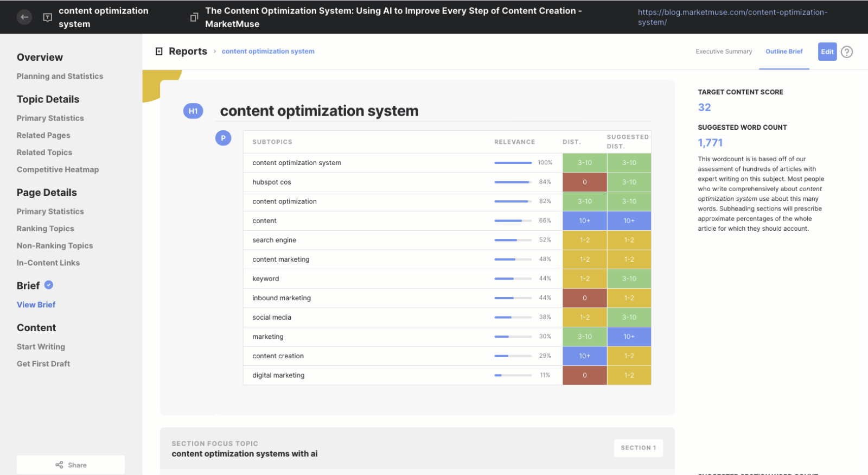Open the marketmuse blog URL link

(x=732, y=17)
